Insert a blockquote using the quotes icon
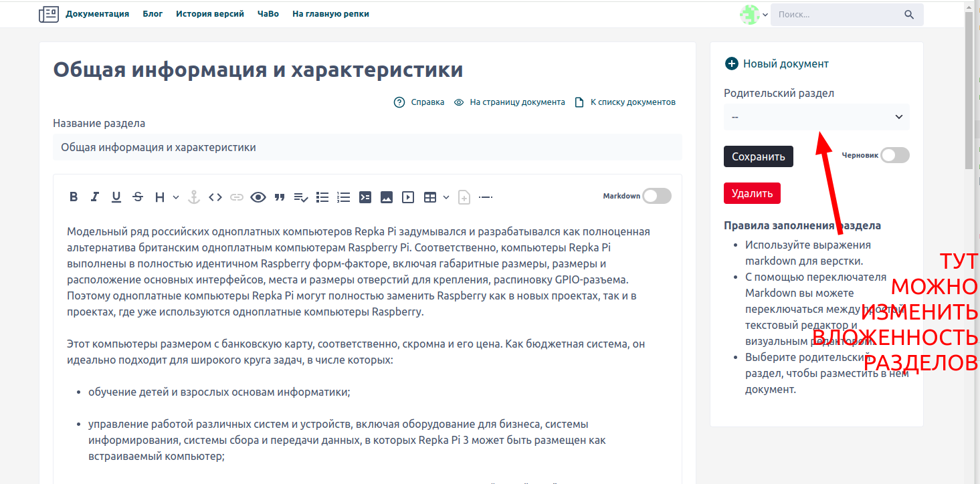 tap(280, 197)
